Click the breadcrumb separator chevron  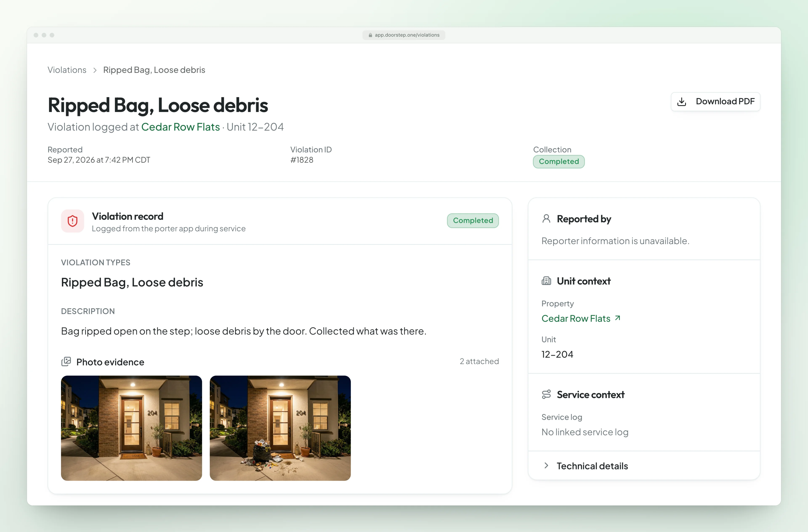[95, 70]
